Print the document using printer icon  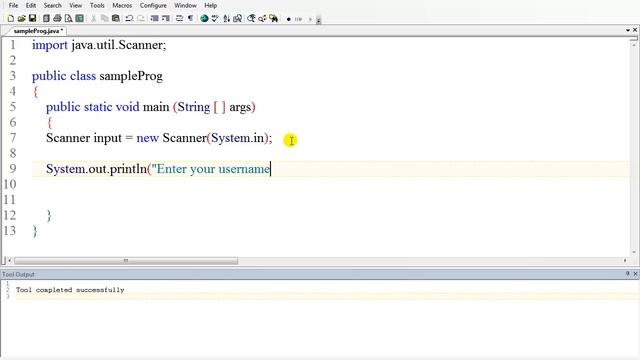click(x=57, y=18)
